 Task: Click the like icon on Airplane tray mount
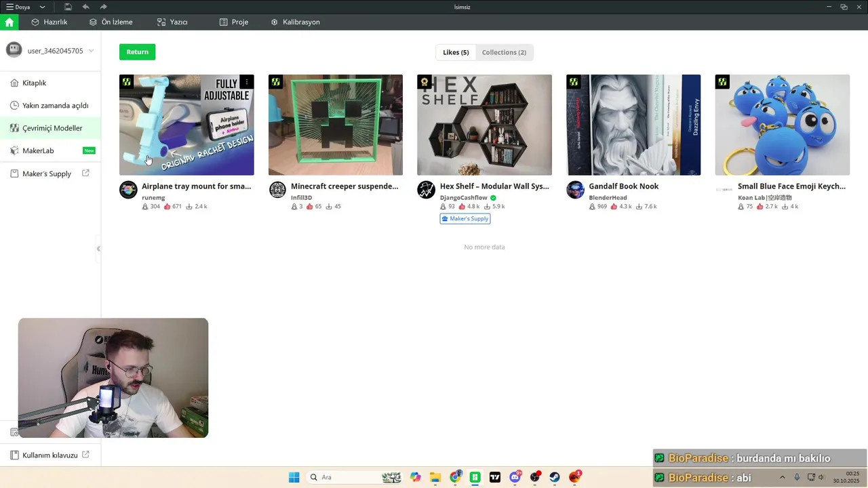167,207
